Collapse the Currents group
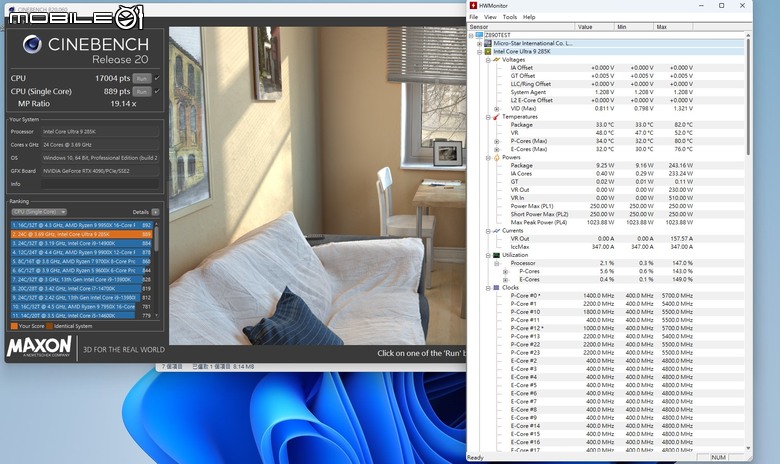The height and width of the screenshot is (464, 780). (x=488, y=231)
